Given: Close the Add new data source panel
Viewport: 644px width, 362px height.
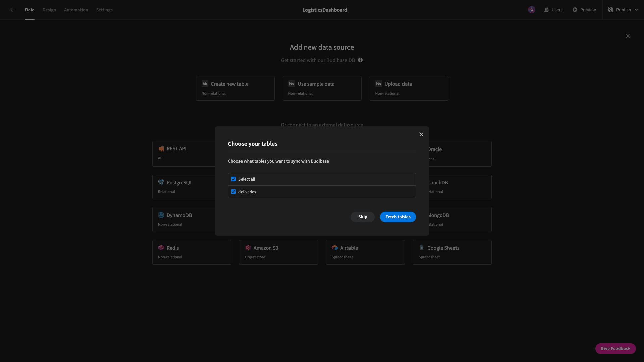Looking at the screenshot, I should coord(628,36).
